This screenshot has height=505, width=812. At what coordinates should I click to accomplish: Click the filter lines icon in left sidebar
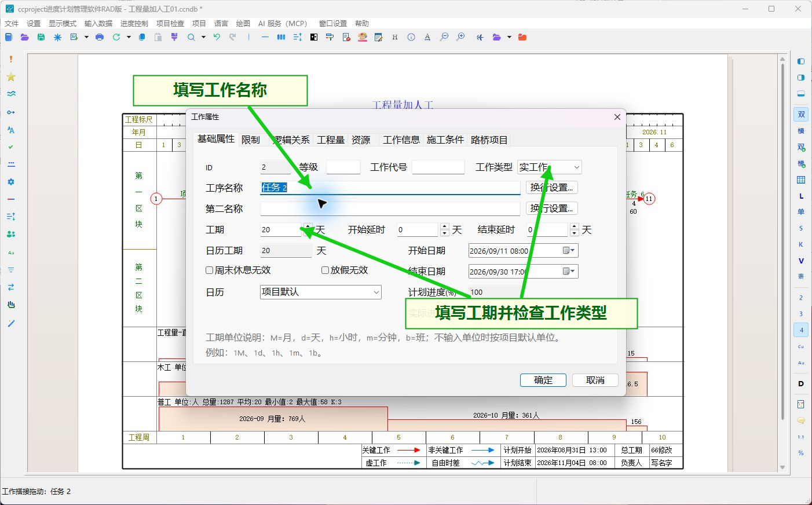point(11,270)
